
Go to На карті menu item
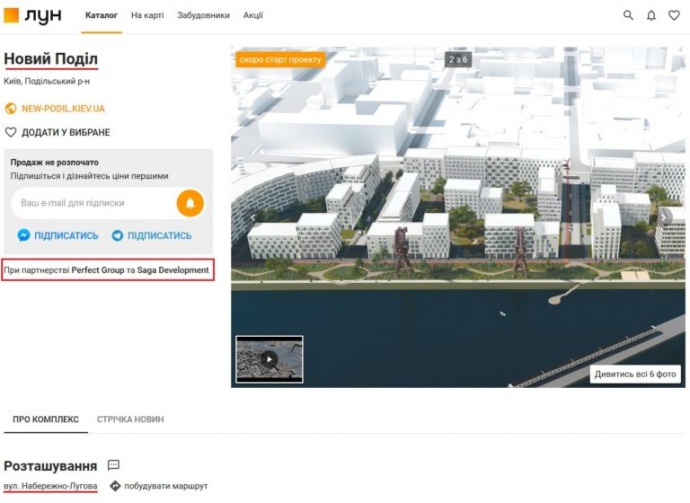[x=149, y=16]
